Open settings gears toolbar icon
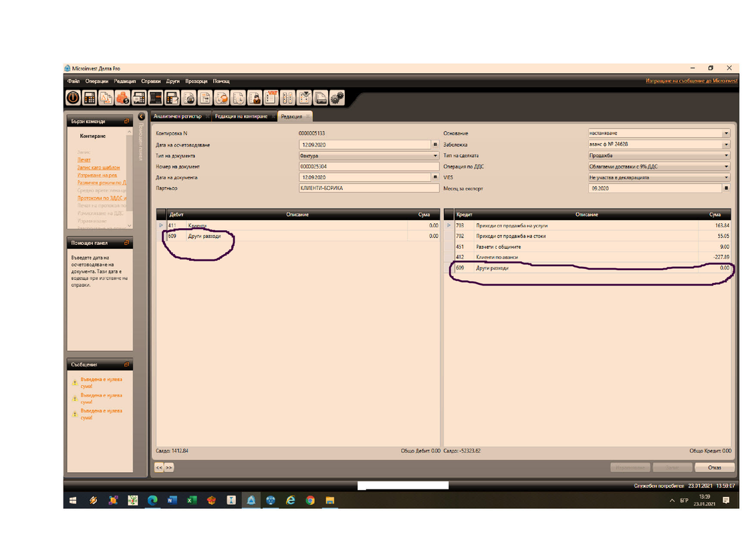 point(337,98)
